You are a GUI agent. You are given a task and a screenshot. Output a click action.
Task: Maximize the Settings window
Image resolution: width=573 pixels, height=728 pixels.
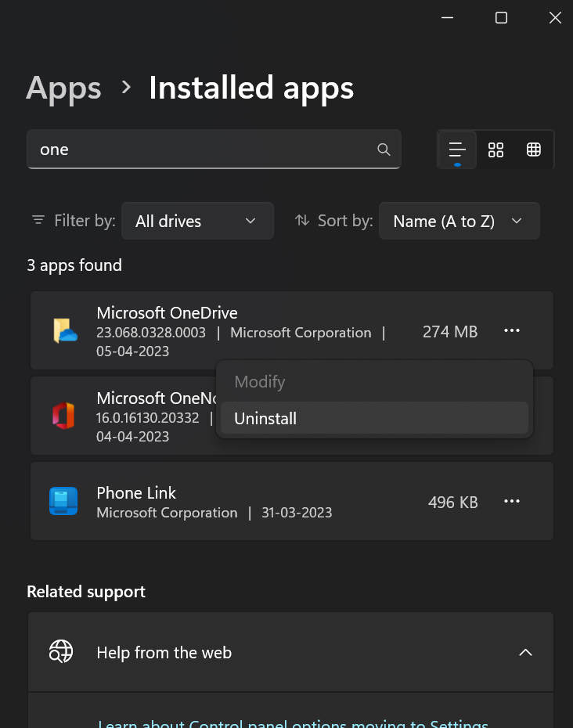[501, 18]
